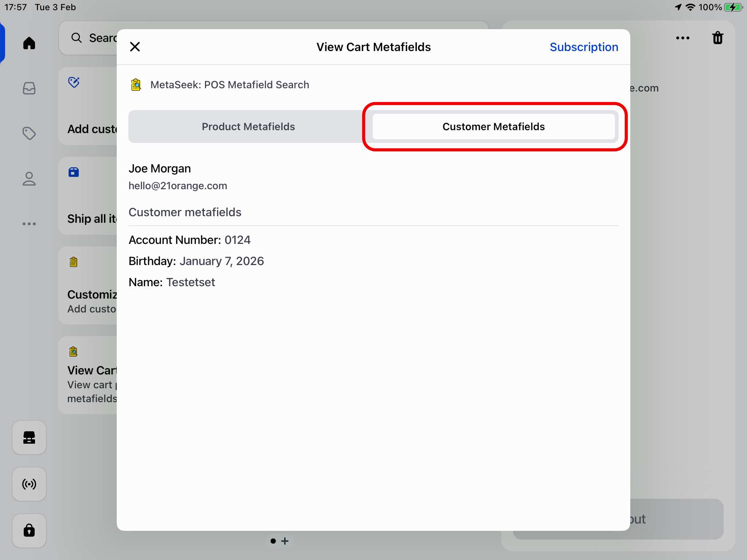Tap the Joe Morgan customer name
Screen dimensions: 747x560
[x=160, y=168]
